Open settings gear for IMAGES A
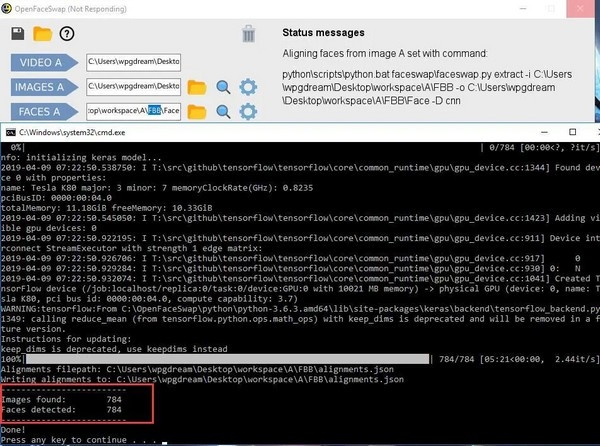 (249, 87)
